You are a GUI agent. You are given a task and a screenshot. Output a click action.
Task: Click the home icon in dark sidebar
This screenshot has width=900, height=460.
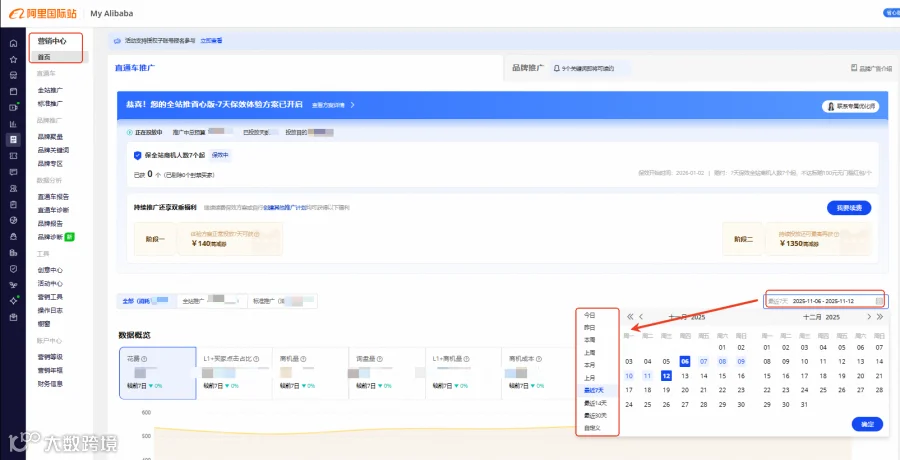click(13, 44)
